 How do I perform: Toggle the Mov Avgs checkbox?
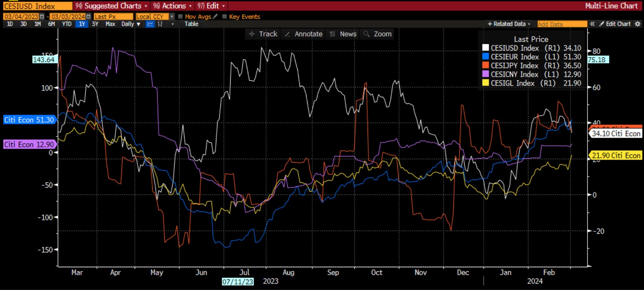180,16
